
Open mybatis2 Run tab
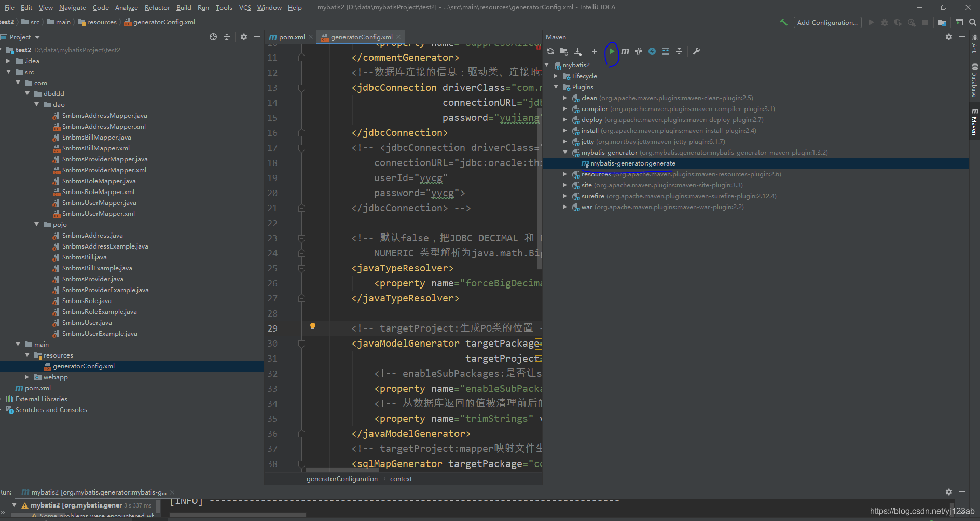[99, 492]
